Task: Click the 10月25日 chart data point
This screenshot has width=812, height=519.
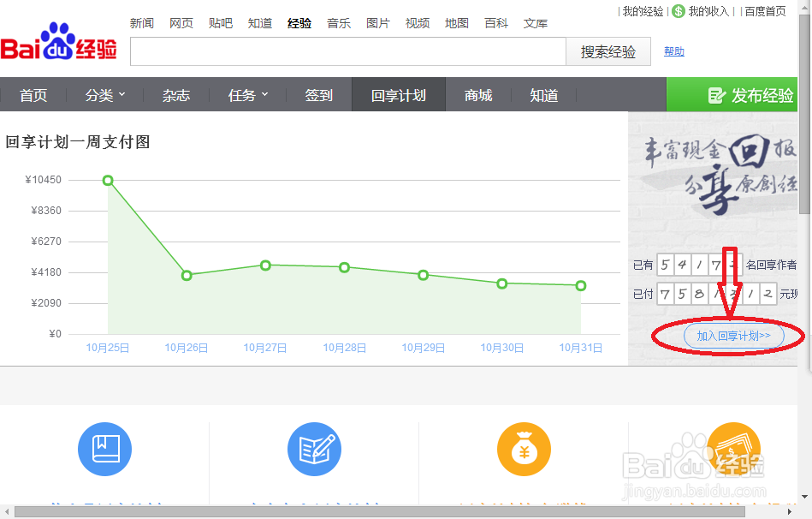Action: pyautogui.click(x=108, y=181)
